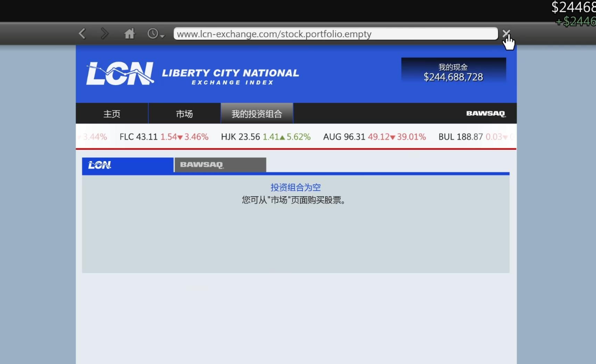The width and height of the screenshot is (596, 364).
Task: Open the history clock dropdown
Action: coord(156,33)
